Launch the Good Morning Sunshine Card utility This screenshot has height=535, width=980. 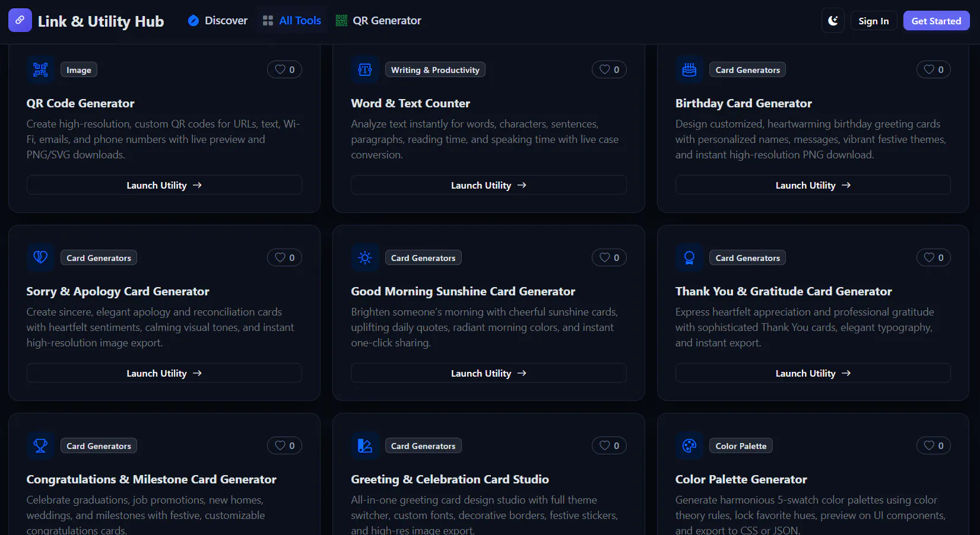point(489,373)
